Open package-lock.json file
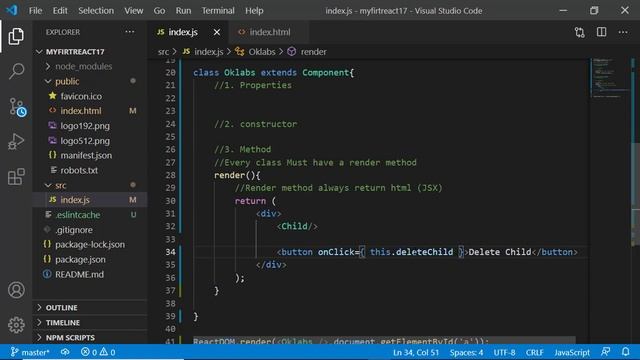 tap(90, 244)
